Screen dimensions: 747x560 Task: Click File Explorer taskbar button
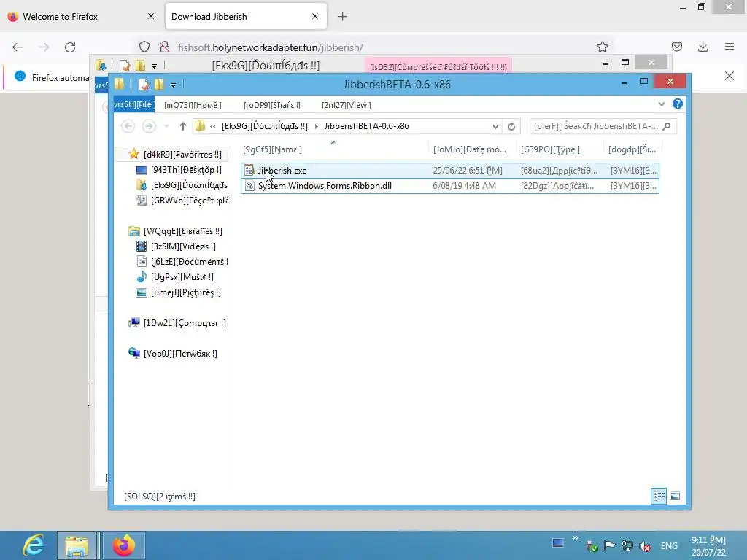(x=77, y=545)
